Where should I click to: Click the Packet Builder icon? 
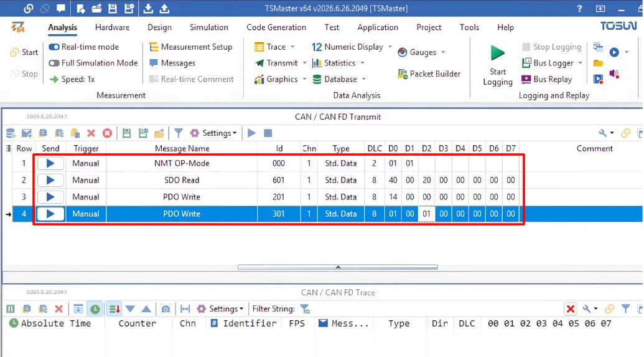point(403,74)
